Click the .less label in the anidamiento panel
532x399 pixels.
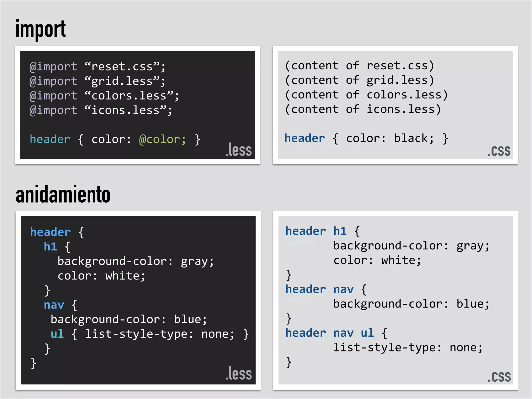[x=238, y=373]
